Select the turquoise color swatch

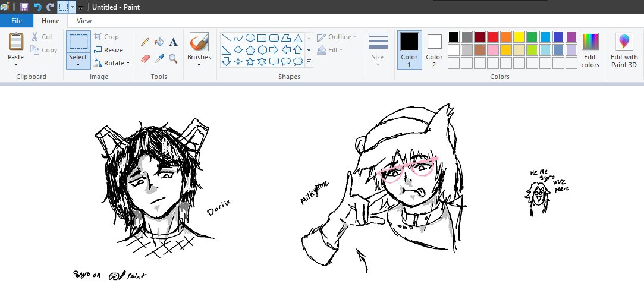(545, 36)
